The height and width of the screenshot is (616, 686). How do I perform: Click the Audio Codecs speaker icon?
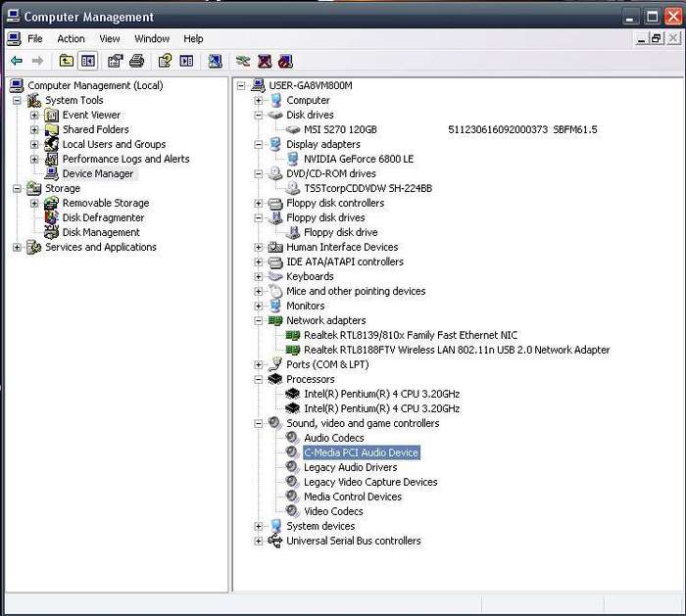(292, 438)
